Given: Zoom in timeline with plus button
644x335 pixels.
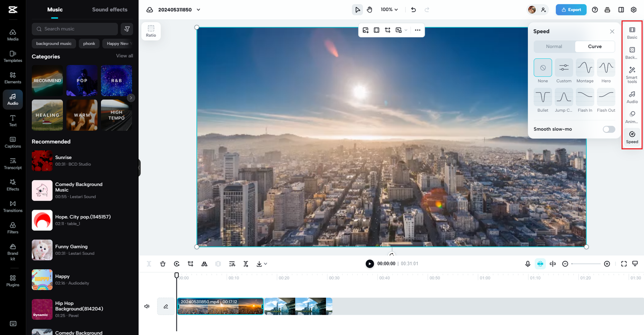Looking at the screenshot, I should 607,264.
